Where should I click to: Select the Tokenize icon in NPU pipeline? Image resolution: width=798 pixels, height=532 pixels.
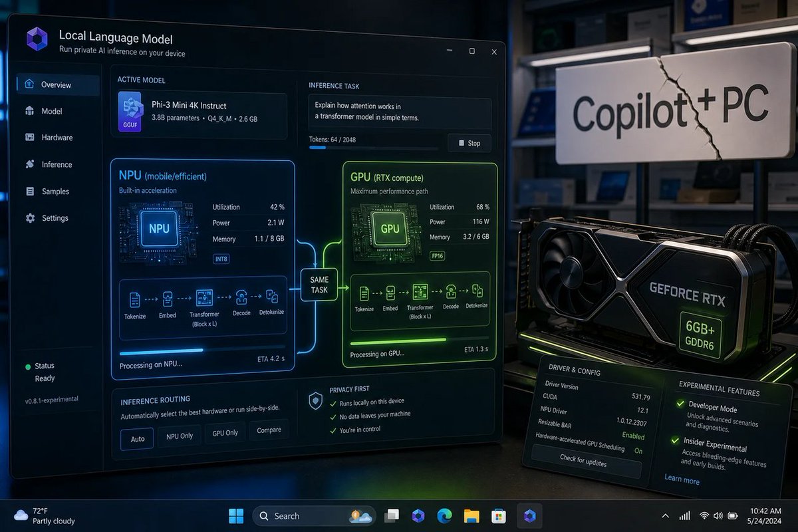click(135, 299)
